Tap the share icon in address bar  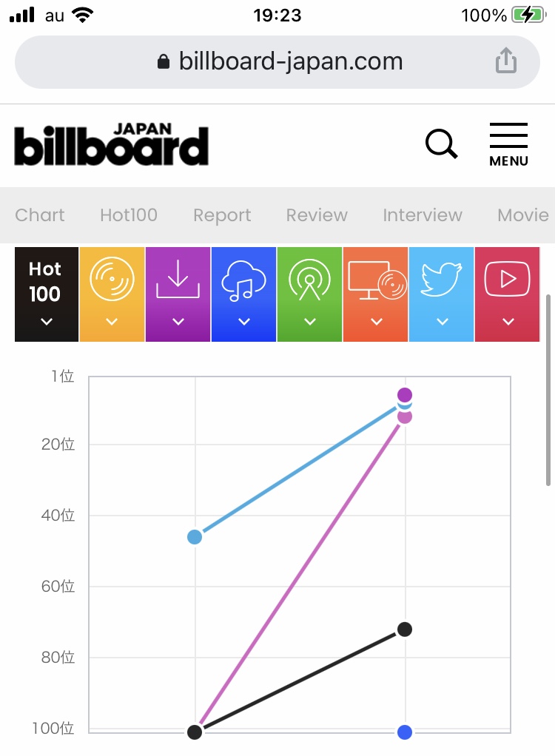506,60
